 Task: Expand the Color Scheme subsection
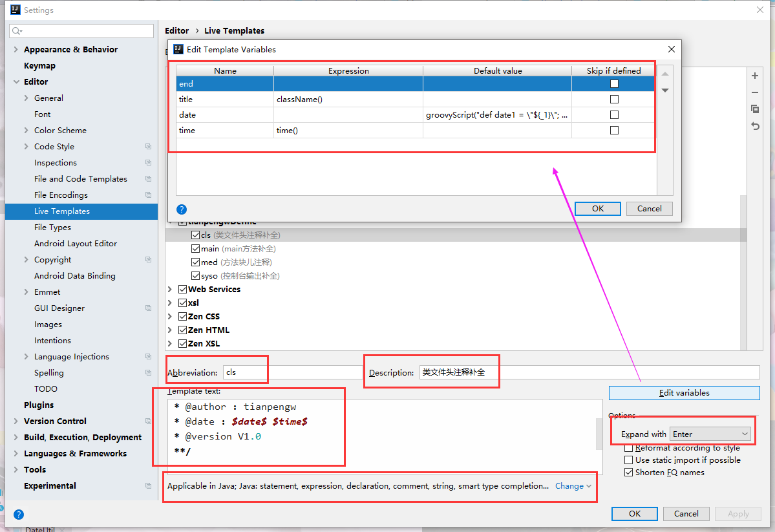coord(27,130)
